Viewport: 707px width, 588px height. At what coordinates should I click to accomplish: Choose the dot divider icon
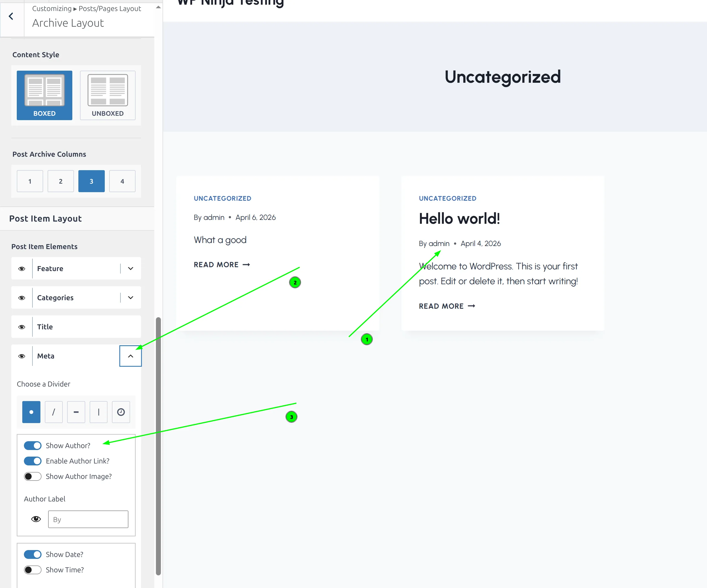click(31, 412)
